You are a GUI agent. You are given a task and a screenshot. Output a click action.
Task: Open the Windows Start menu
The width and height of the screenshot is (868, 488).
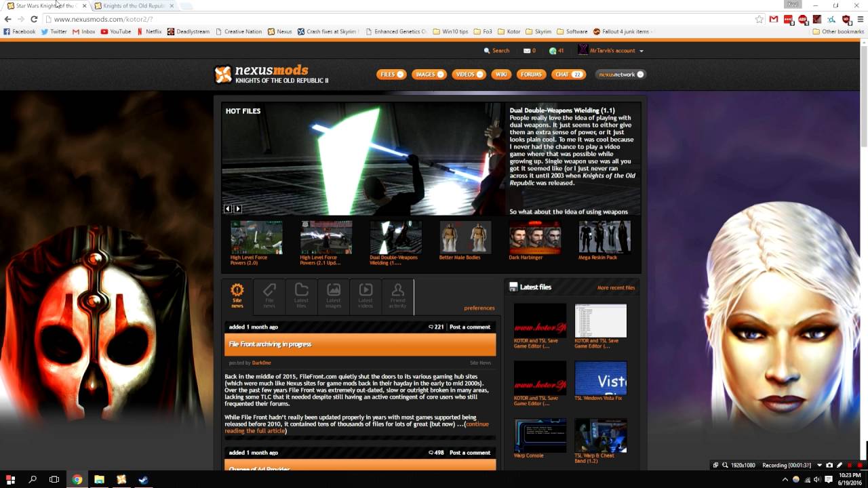pos(10,479)
